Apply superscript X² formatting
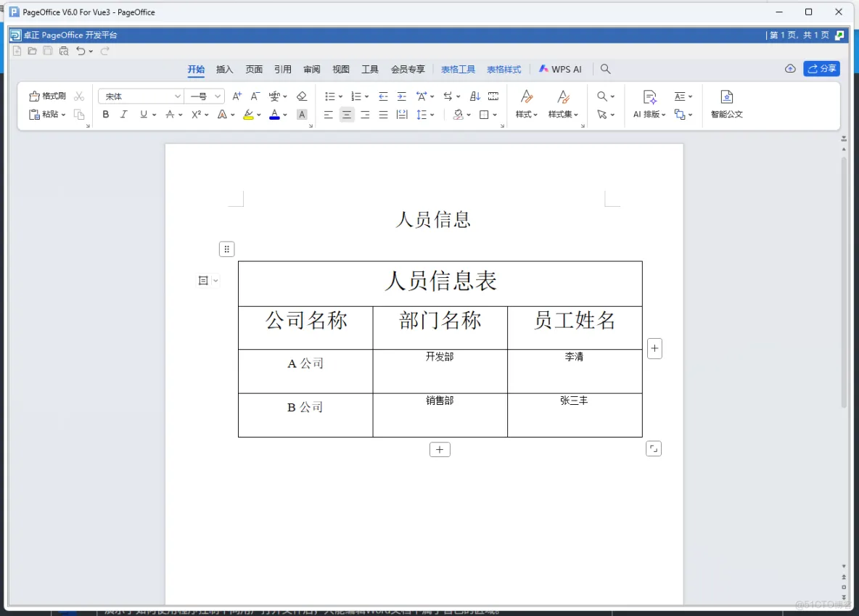Viewport: 859px width, 616px height. click(x=196, y=114)
